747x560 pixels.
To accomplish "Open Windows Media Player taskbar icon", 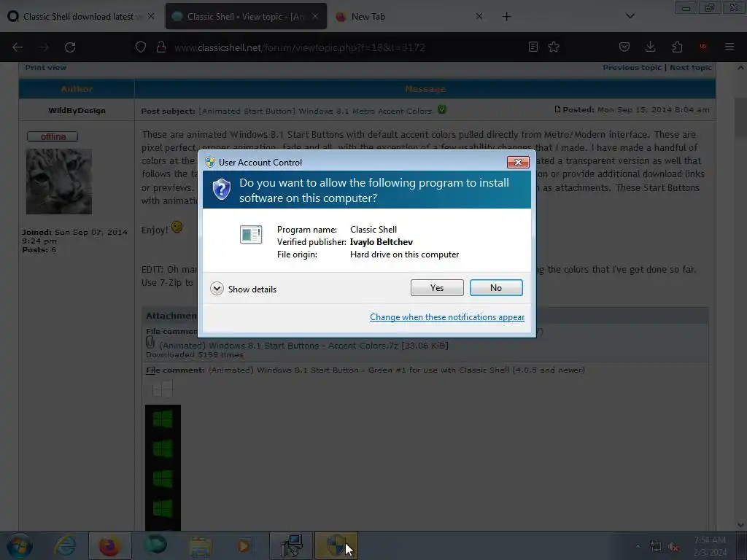I will coord(244,545).
